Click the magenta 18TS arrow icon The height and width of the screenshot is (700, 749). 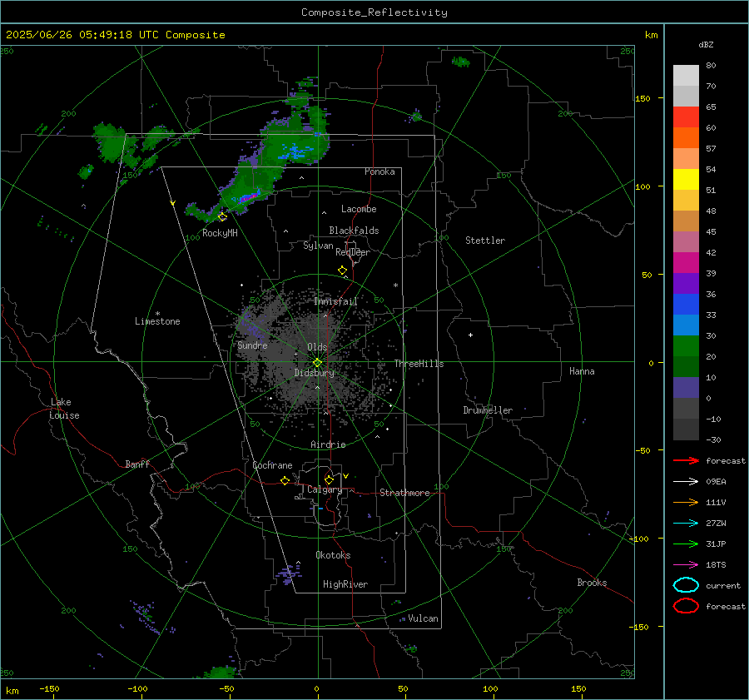pyautogui.click(x=686, y=565)
